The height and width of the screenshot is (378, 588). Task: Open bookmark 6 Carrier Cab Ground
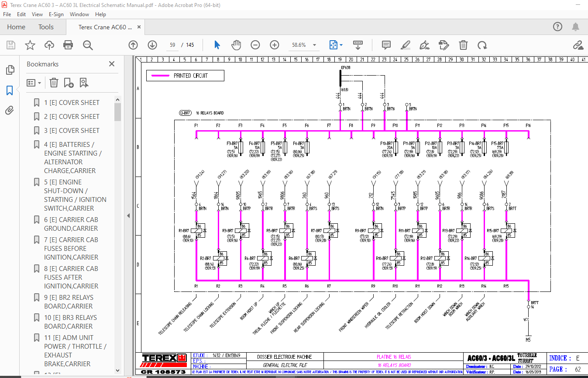[71, 224]
